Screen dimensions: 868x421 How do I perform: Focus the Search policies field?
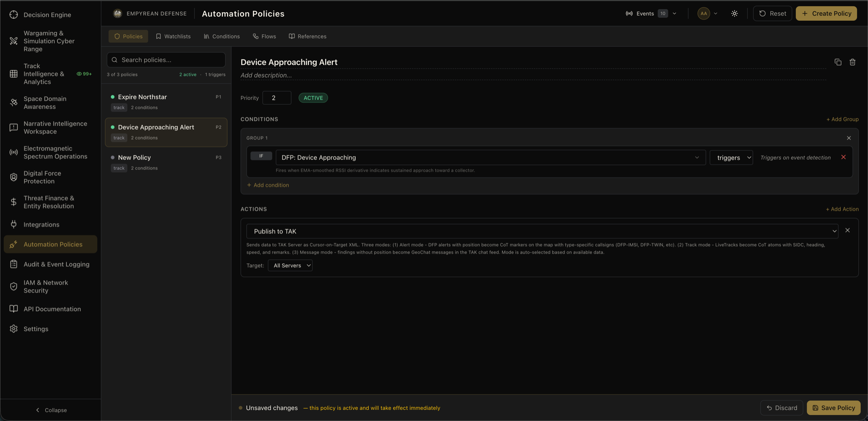[166, 60]
